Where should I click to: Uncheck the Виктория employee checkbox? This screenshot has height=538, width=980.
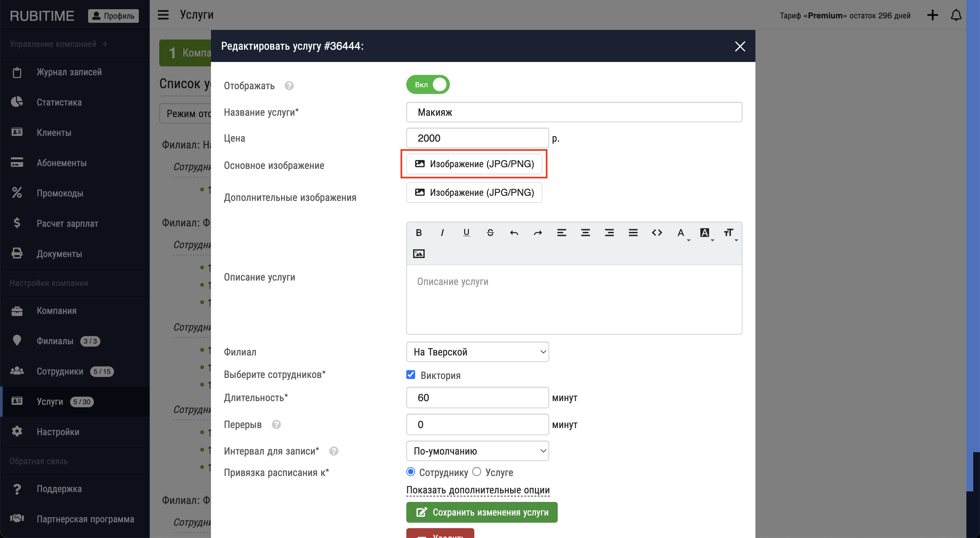pyautogui.click(x=411, y=375)
